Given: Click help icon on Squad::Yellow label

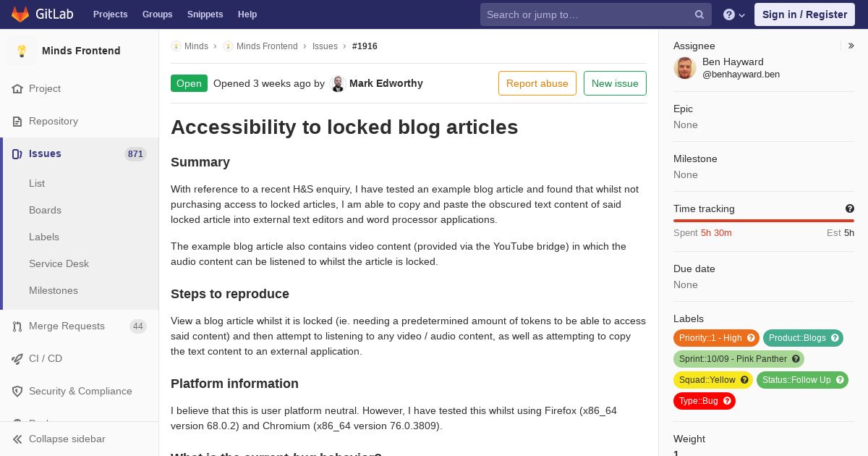Looking at the screenshot, I should (744, 380).
